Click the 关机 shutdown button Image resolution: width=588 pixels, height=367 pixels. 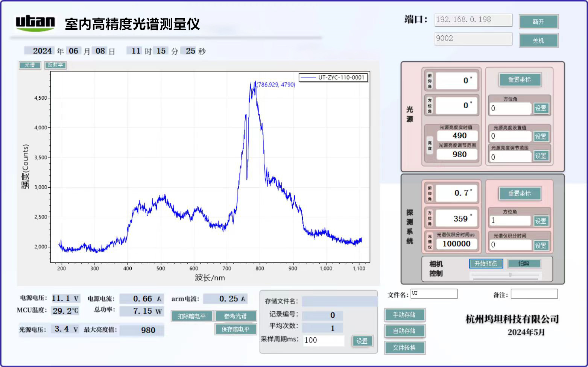pos(539,40)
